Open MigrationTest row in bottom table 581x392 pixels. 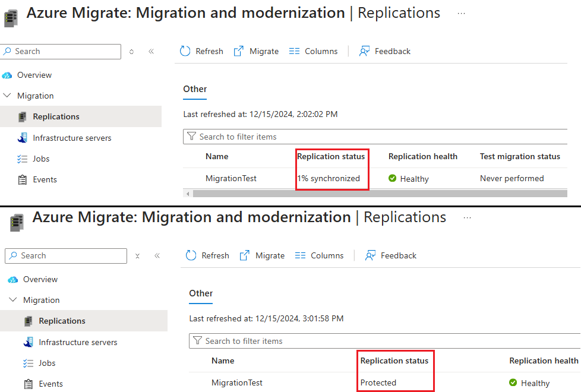(x=237, y=382)
